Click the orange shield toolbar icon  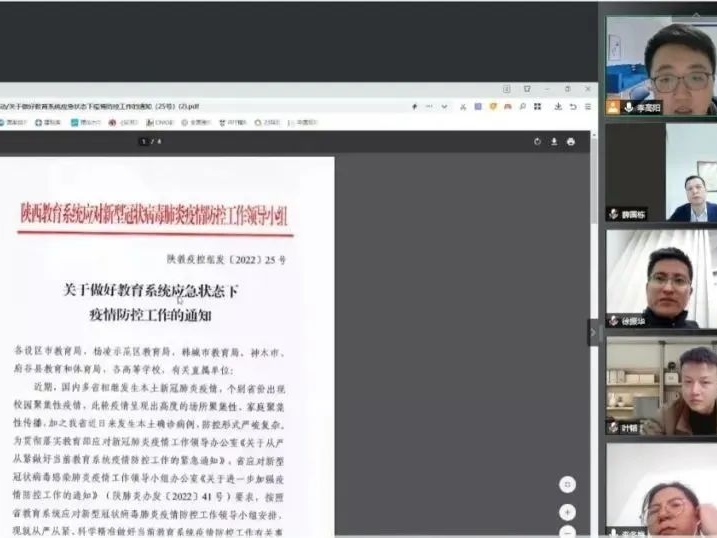pos(493,107)
